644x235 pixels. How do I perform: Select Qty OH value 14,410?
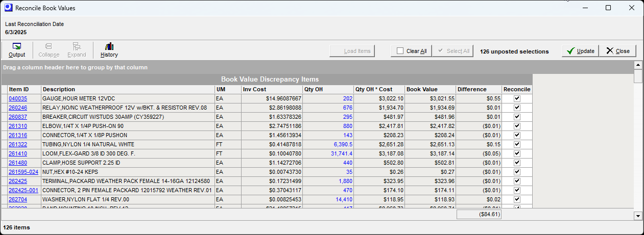(x=344, y=199)
